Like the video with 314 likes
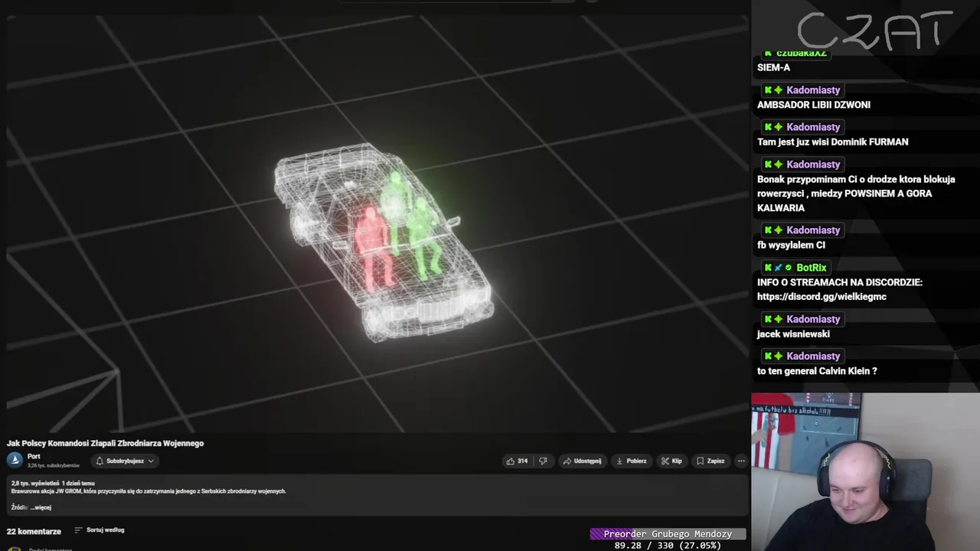The height and width of the screenshot is (551, 980). click(517, 461)
